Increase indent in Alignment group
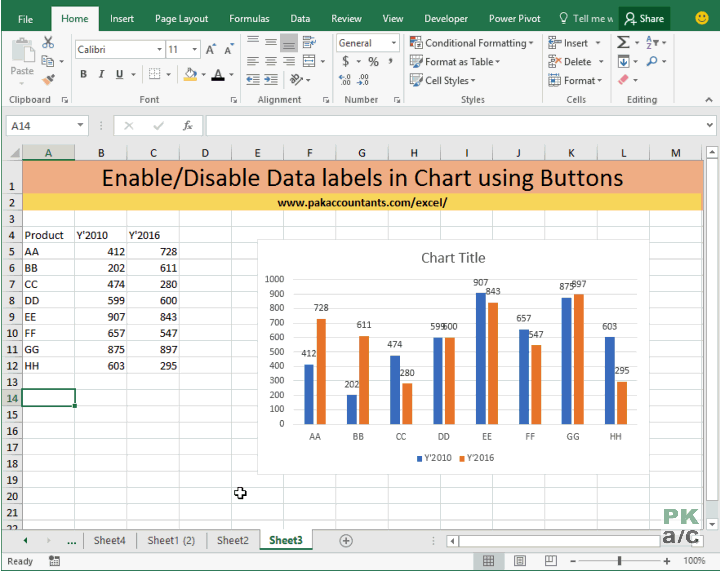720x571 pixels. coord(271,80)
